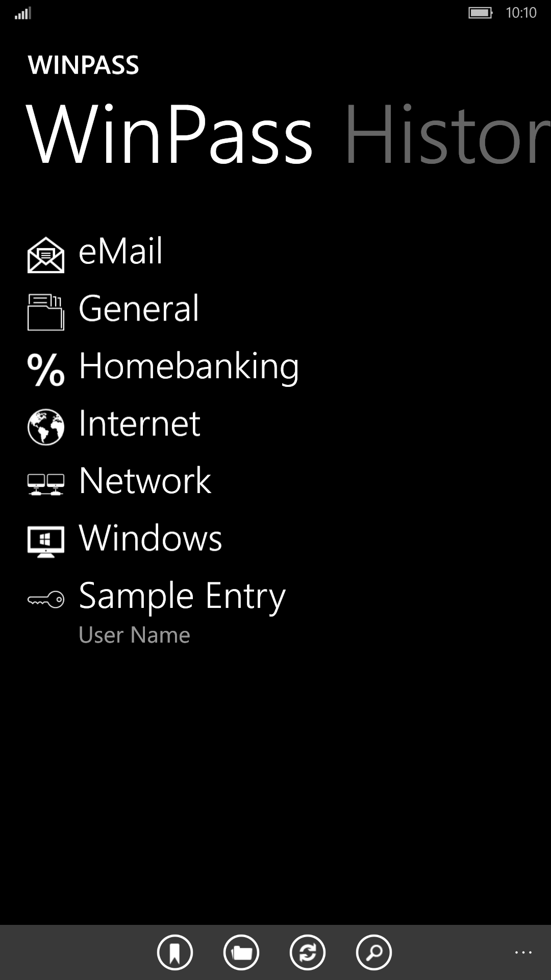Open the Sample Entry item

182,596
